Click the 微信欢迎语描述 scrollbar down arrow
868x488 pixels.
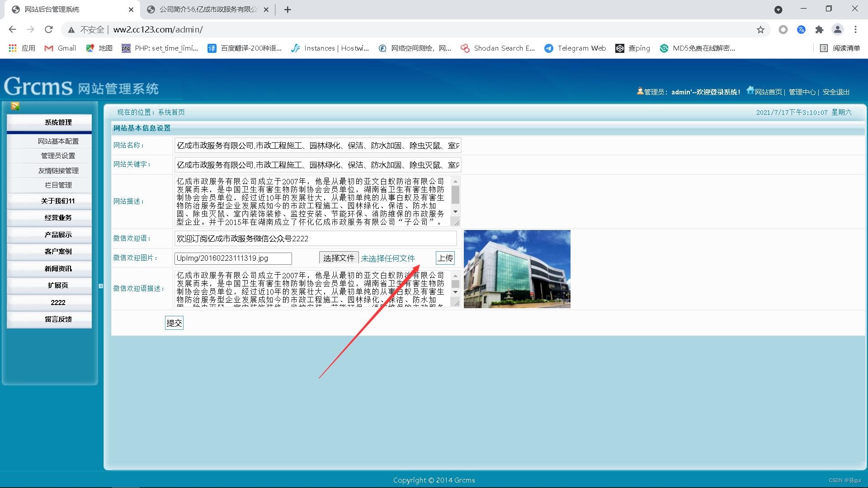[455, 292]
